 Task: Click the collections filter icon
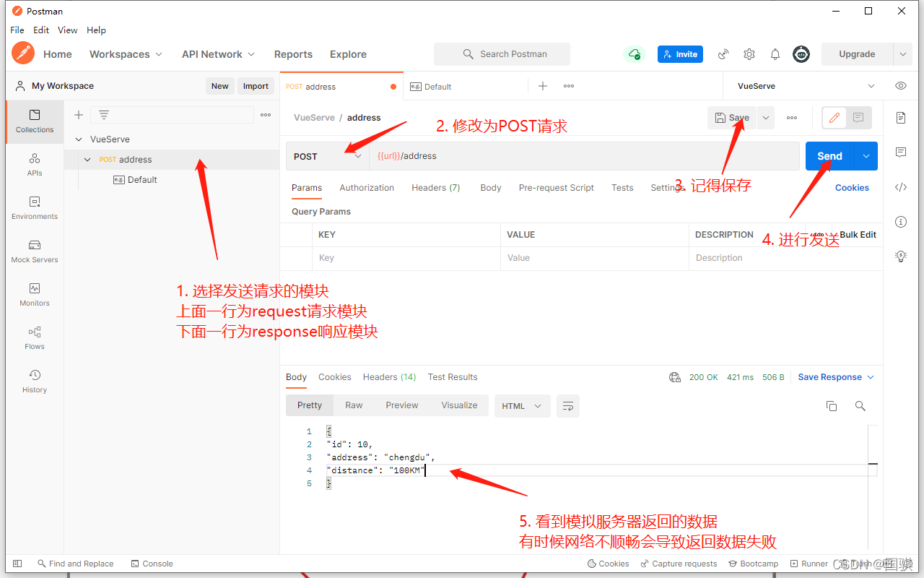point(104,115)
